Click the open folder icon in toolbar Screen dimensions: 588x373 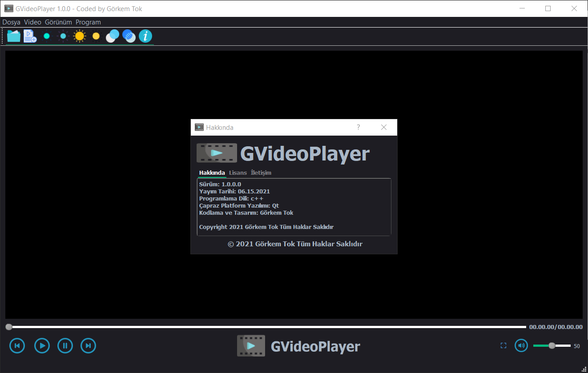14,36
